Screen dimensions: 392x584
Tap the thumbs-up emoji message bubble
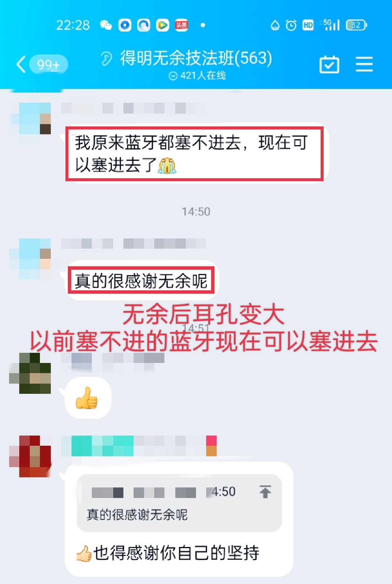[88, 398]
